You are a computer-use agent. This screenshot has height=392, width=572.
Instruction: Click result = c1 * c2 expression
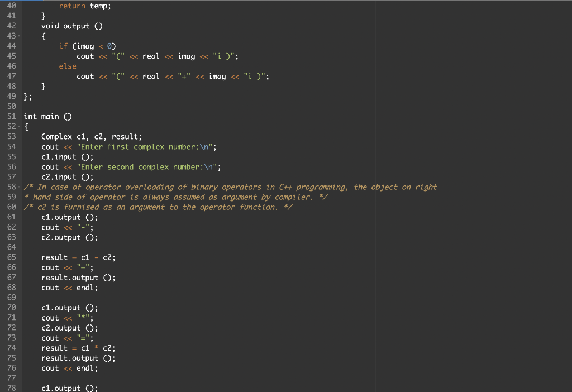point(79,347)
